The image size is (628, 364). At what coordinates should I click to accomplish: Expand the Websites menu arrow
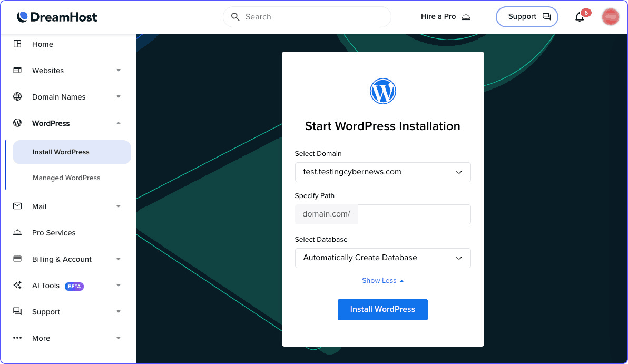point(119,71)
